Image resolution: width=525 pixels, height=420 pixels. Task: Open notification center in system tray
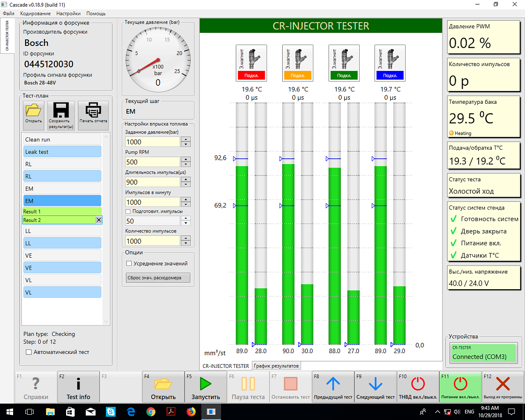pos(511,412)
